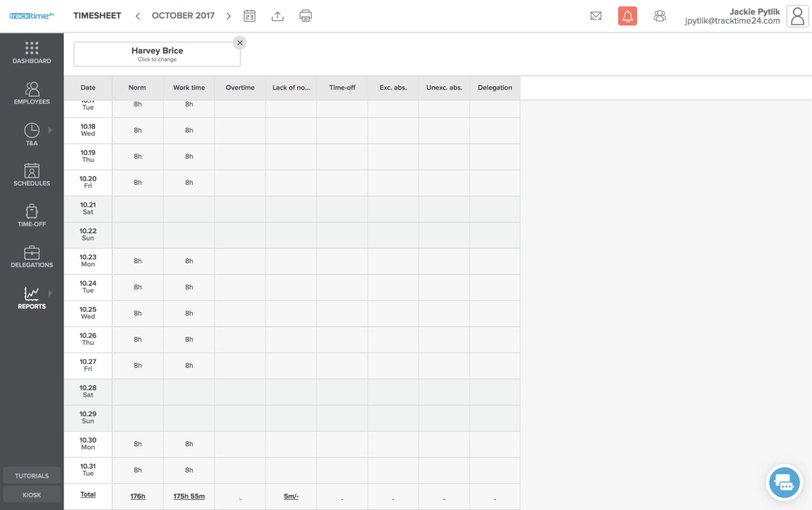Change employee Harvey Brice selector
The image size is (812, 510).
(x=157, y=54)
